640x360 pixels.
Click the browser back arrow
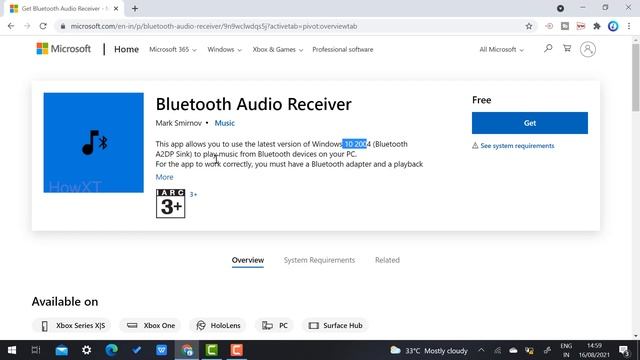coord(11,26)
